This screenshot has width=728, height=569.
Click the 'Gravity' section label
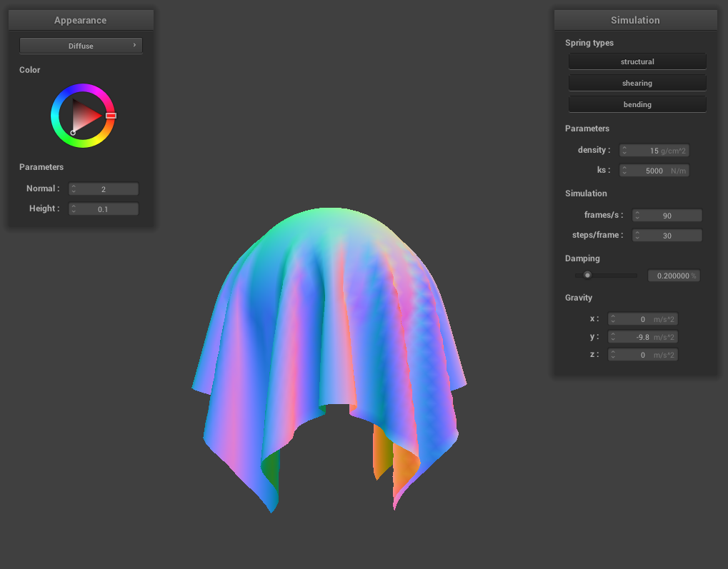pos(579,298)
